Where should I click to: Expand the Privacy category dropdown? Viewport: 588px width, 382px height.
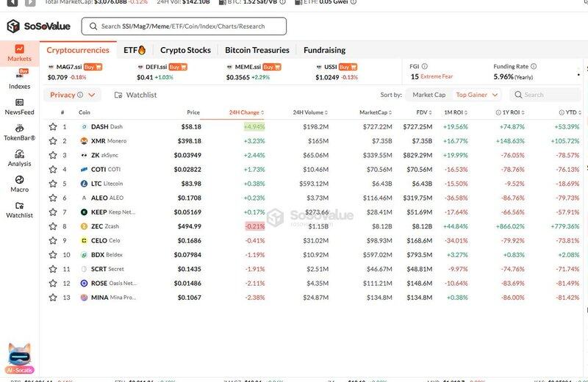coord(73,95)
